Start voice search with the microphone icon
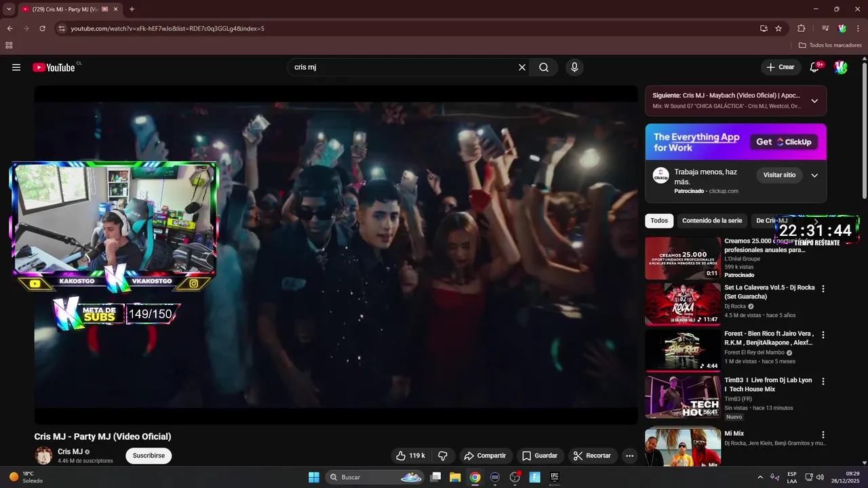868x488 pixels. point(574,67)
